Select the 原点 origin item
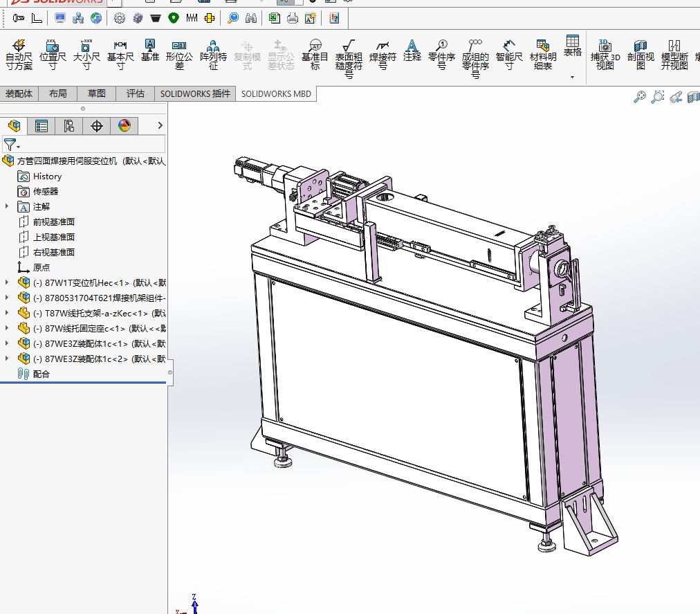The height and width of the screenshot is (614, 700). pyautogui.click(x=34, y=267)
